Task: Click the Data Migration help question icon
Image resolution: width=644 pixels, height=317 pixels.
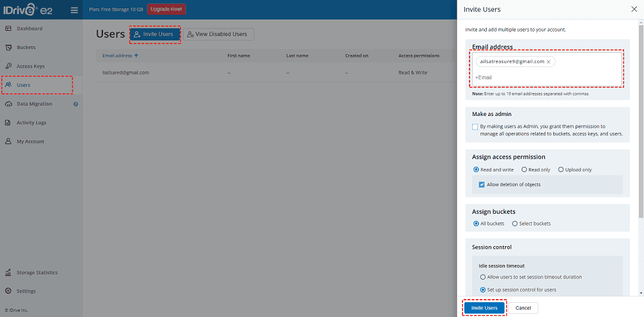Action: 75,104
